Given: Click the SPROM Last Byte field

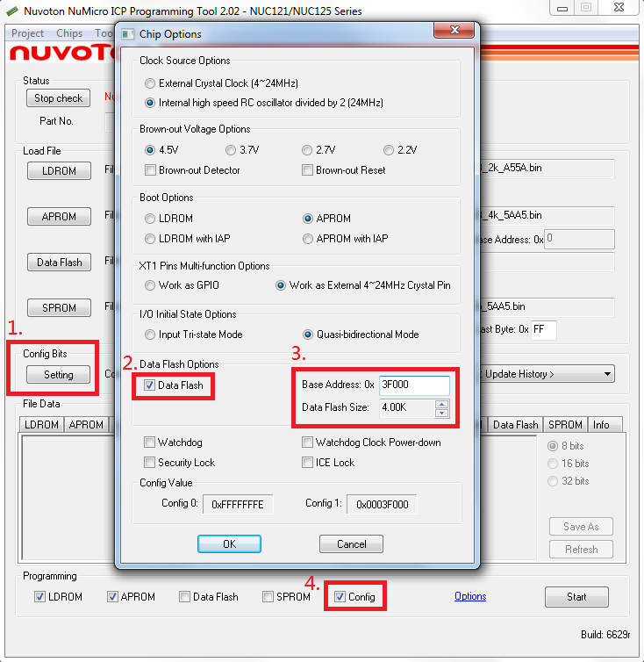Looking at the screenshot, I should pyautogui.click(x=544, y=330).
